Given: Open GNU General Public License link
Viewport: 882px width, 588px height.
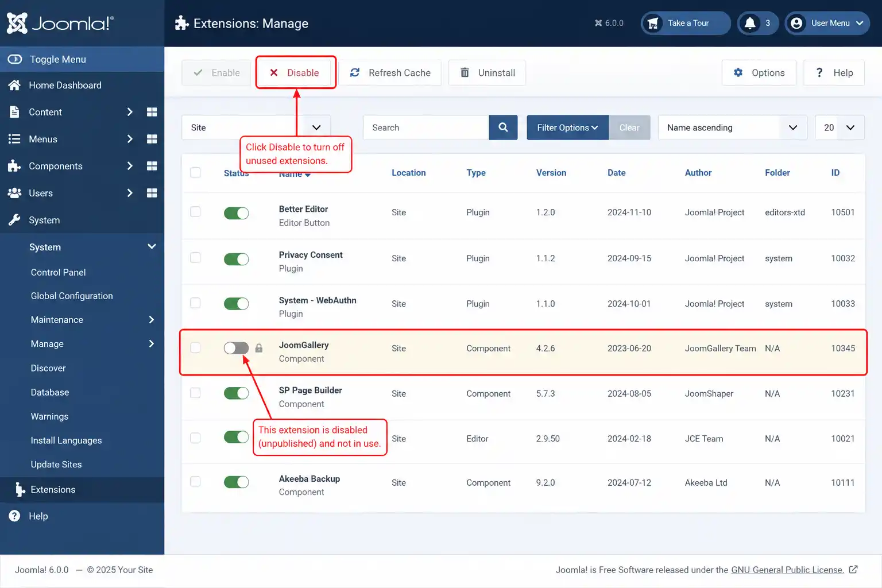Looking at the screenshot, I should click(787, 570).
